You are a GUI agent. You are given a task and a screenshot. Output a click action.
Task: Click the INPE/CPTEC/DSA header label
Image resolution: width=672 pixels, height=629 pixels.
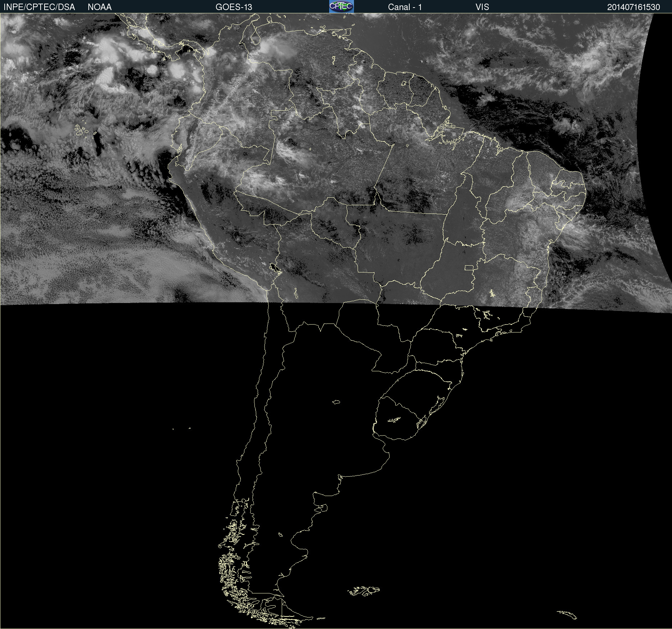[39, 7]
